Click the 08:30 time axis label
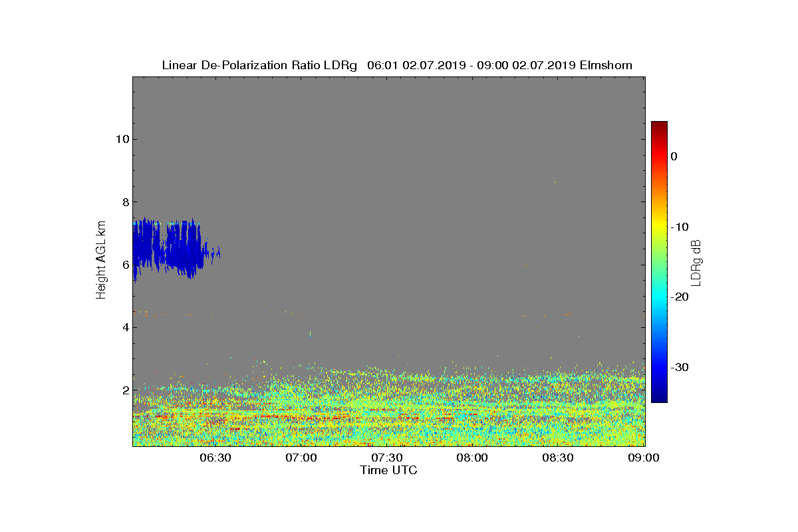 coord(559,458)
